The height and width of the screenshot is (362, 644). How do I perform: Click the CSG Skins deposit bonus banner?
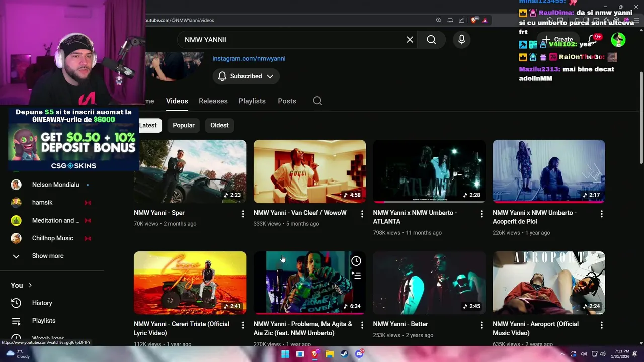tap(73, 139)
